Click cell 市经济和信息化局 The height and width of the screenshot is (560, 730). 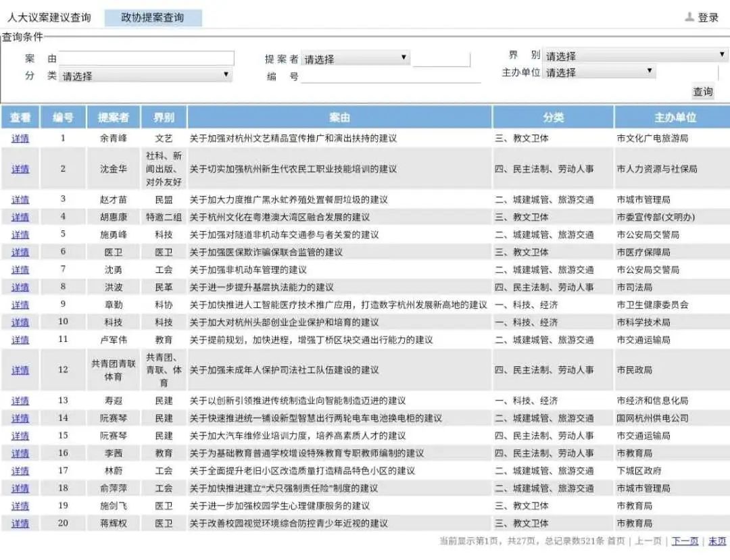click(x=652, y=401)
